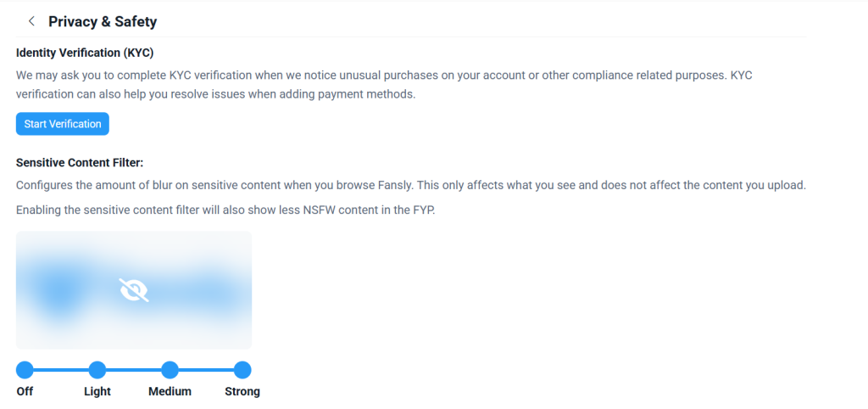This screenshot has height=409, width=868.
Task: Click the crossed-out eye icon in preview
Action: click(134, 290)
